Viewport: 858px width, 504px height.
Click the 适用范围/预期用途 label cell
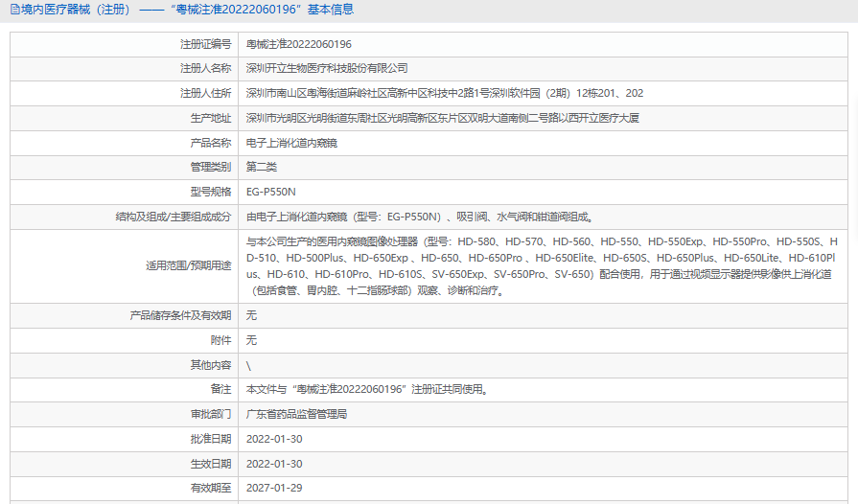point(125,266)
